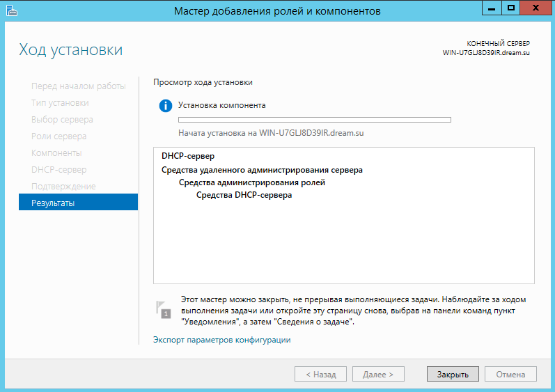The image size is (555, 392).
Task: Close window with red X button
Action: pos(536,8)
